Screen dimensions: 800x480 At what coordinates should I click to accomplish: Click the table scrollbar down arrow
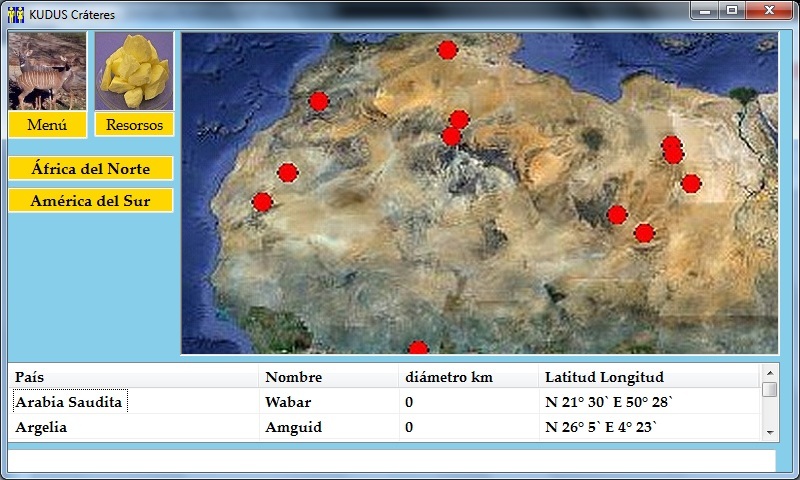(x=769, y=432)
